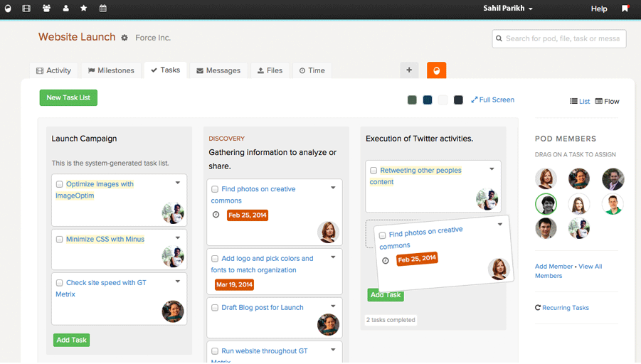Choose the dark blue theme color swatch
The image size is (641, 364).
click(x=428, y=100)
